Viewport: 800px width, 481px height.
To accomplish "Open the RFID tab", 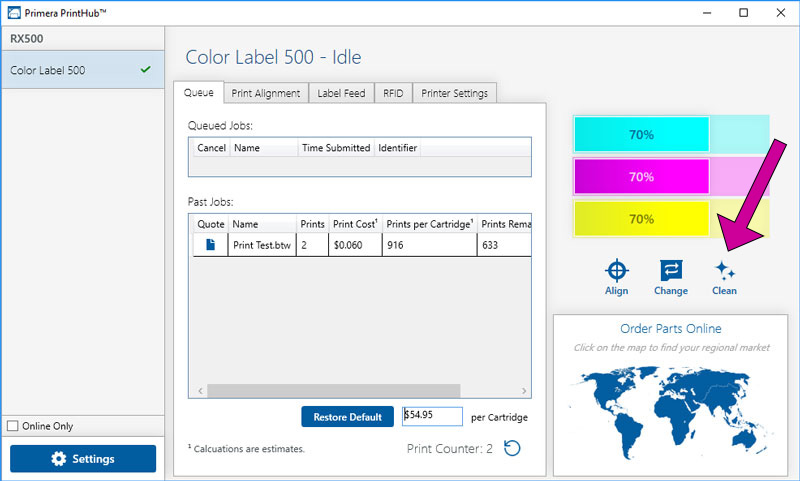I will [393, 93].
